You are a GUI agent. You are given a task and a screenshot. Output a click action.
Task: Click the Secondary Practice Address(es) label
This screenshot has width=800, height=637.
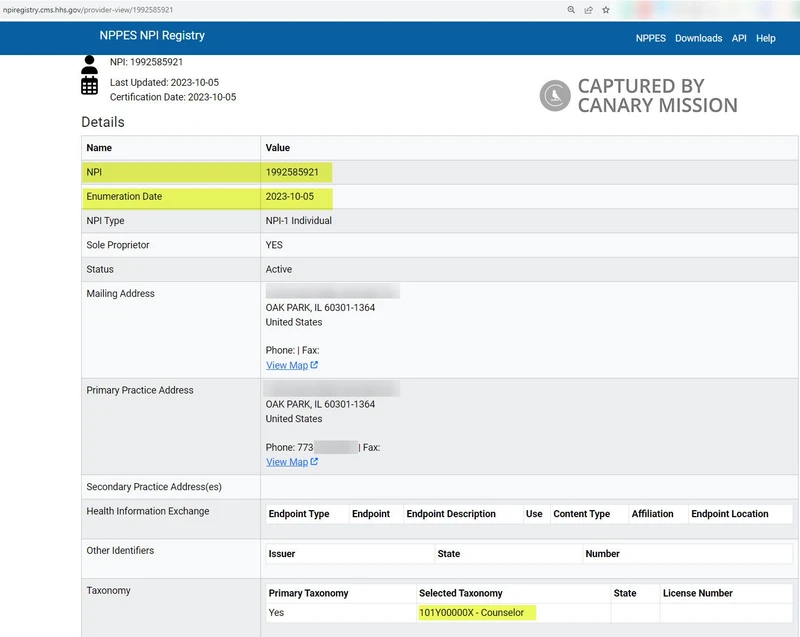tap(154, 487)
